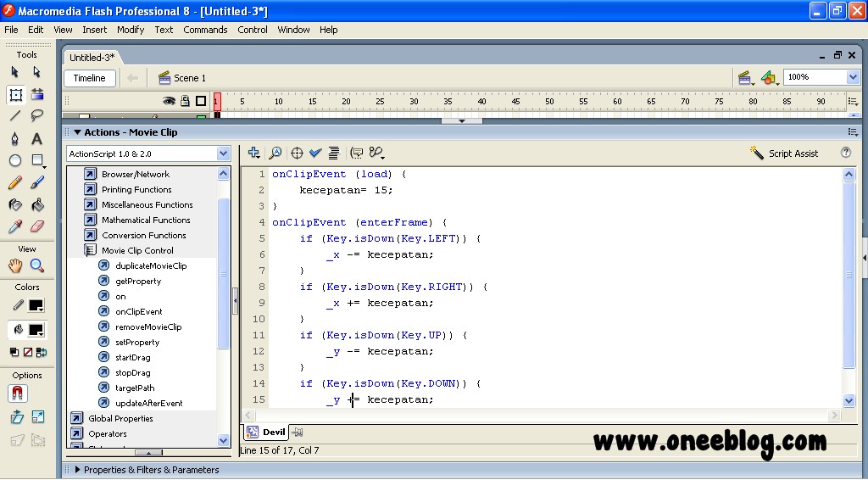Viewport: 868px width, 480px height.
Task: Select the Oval tool
Action: [15, 160]
